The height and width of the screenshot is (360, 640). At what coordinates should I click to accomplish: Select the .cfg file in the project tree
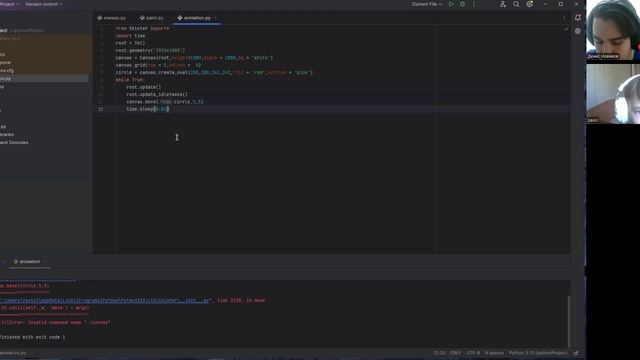coord(7,71)
